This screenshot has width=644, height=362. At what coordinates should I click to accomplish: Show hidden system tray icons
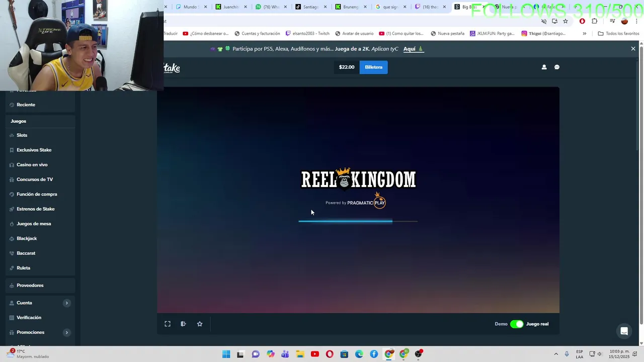tap(556, 354)
